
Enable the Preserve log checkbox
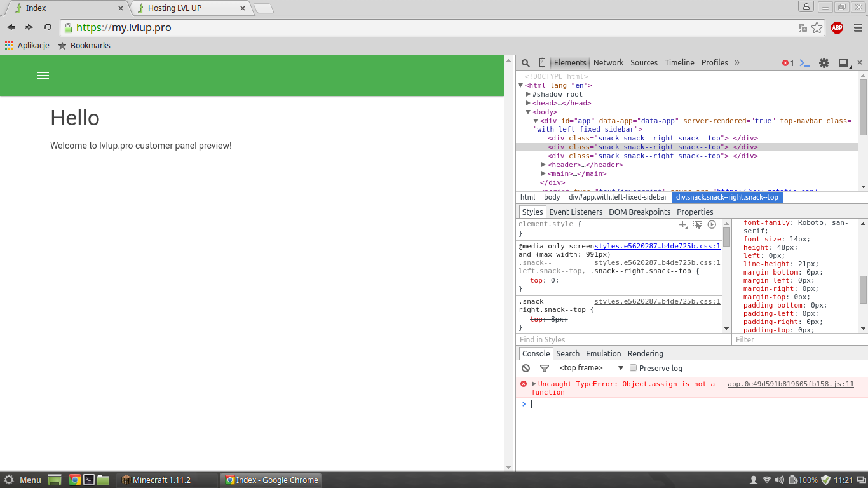pyautogui.click(x=633, y=368)
